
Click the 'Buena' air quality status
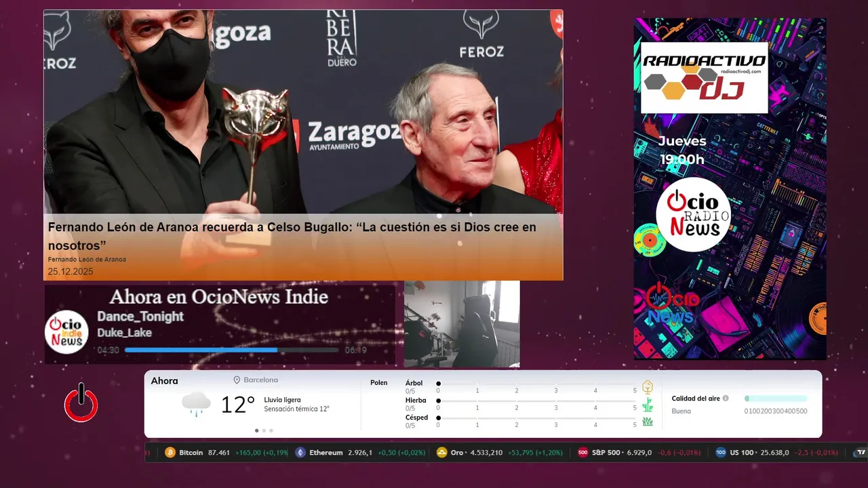(x=681, y=411)
